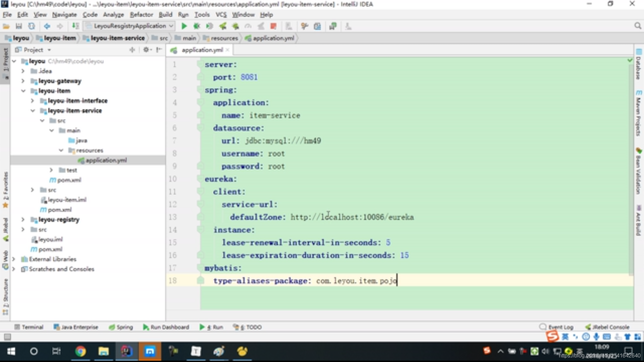Open the Terminal tool window
This screenshot has height=362, width=644.
click(29, 327)
